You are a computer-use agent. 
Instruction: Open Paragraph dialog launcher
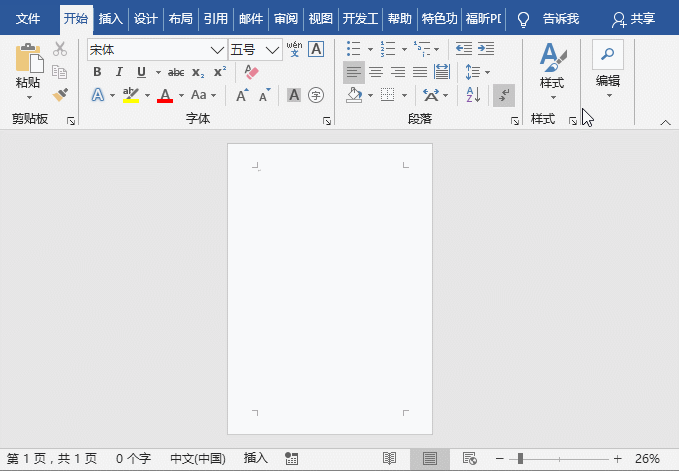coord(514,121)
